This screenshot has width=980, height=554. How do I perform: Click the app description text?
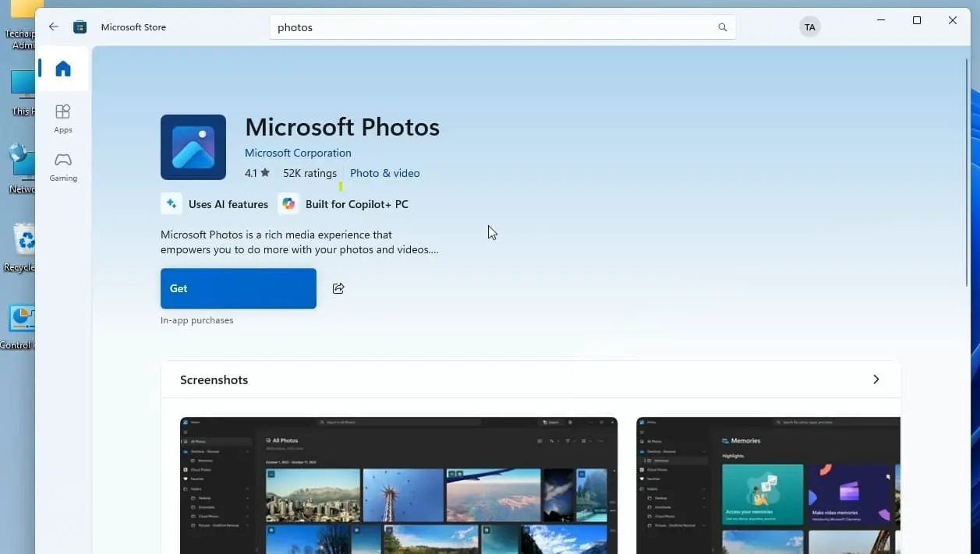coord(299,242)
